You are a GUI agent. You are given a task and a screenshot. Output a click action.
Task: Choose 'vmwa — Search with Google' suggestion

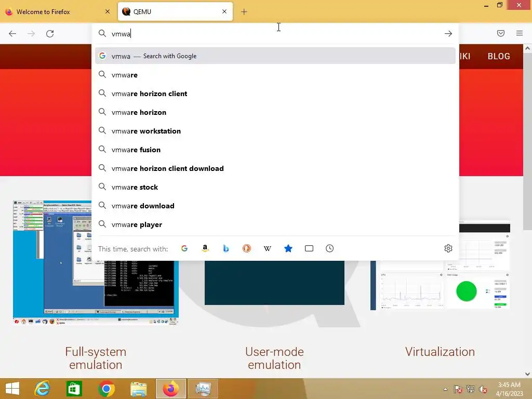coord(275,56)
